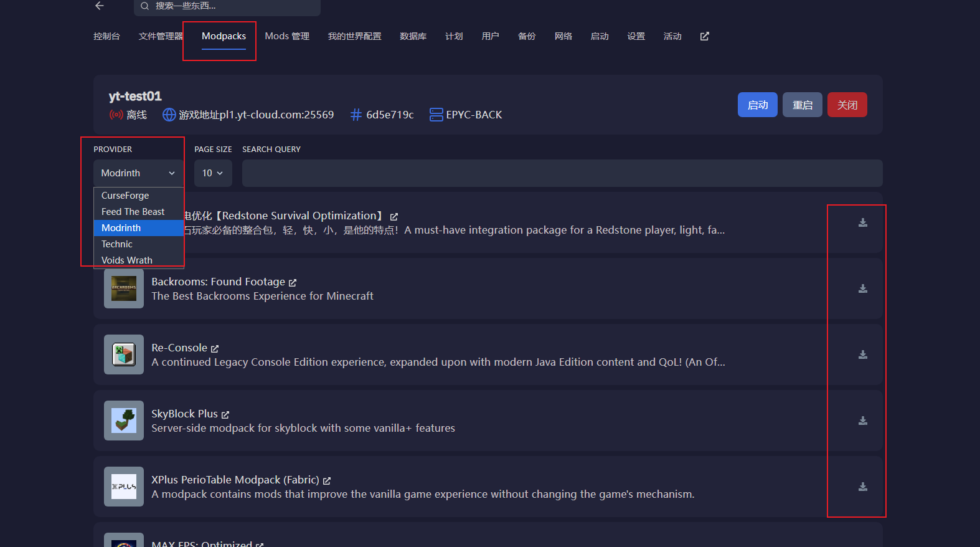Screen dimensions: 980x547
Task: Focus the Search Query input field
Action: (x=562, y=173)
